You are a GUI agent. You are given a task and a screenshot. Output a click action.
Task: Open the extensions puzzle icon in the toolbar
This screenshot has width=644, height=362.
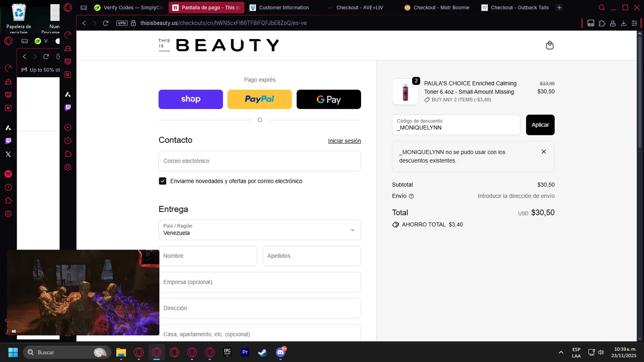coord(602,23)
